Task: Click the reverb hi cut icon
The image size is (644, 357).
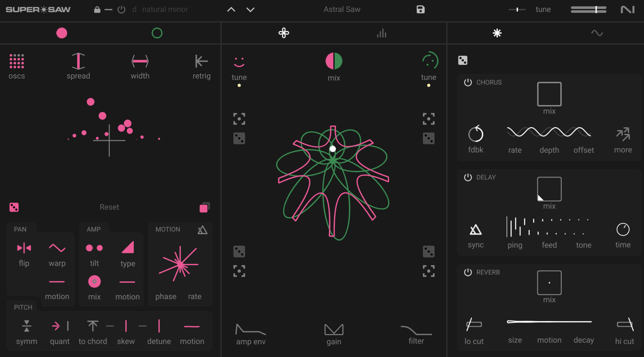Action: [x=625, y=324]
